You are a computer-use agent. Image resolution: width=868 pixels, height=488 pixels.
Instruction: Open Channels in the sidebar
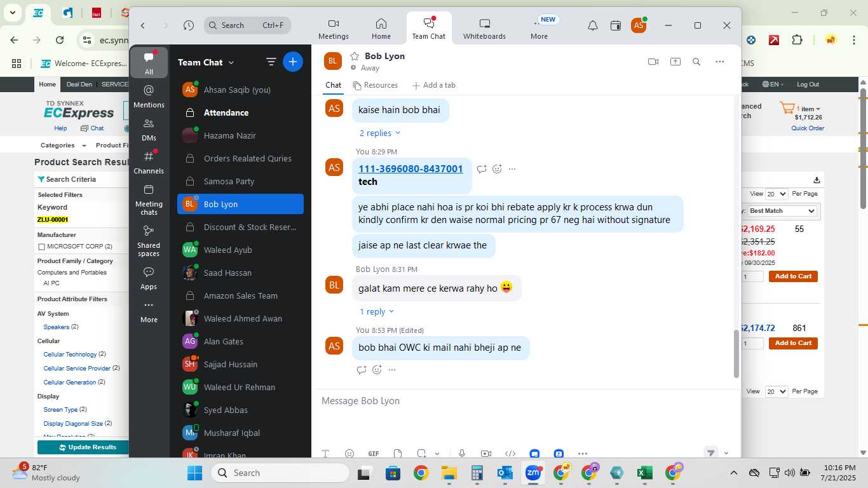click(149, 162)
